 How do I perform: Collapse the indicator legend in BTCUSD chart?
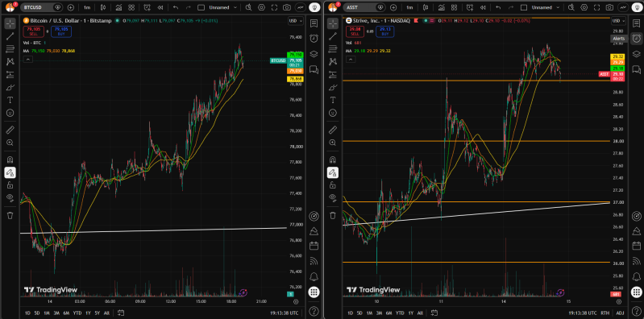(x=27, y=60)
